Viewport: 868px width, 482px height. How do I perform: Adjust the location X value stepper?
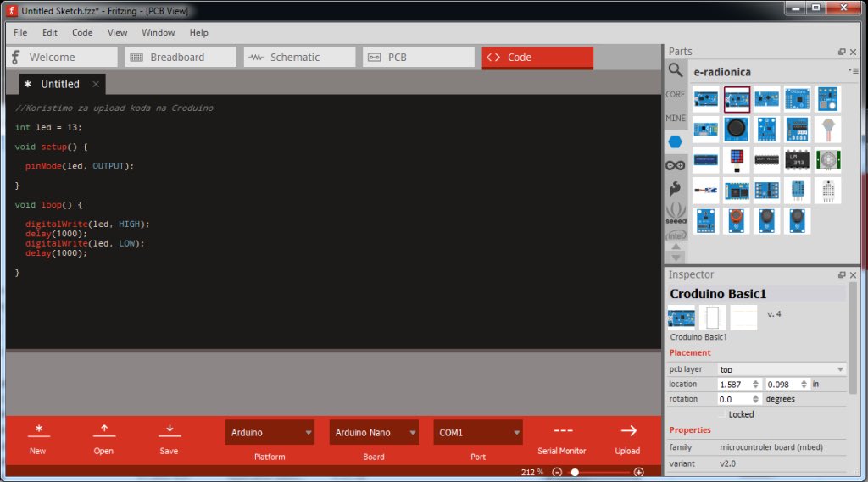755,384
